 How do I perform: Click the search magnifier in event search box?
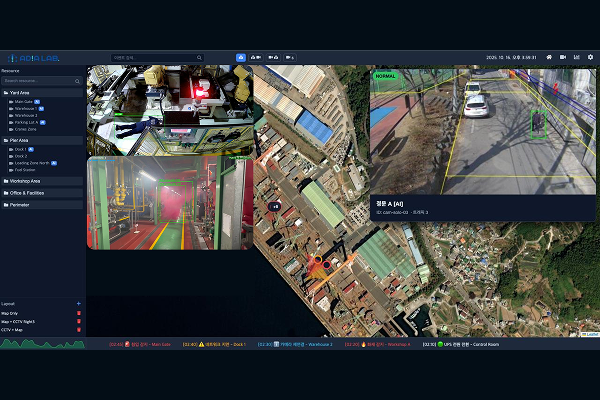point(199,57)
